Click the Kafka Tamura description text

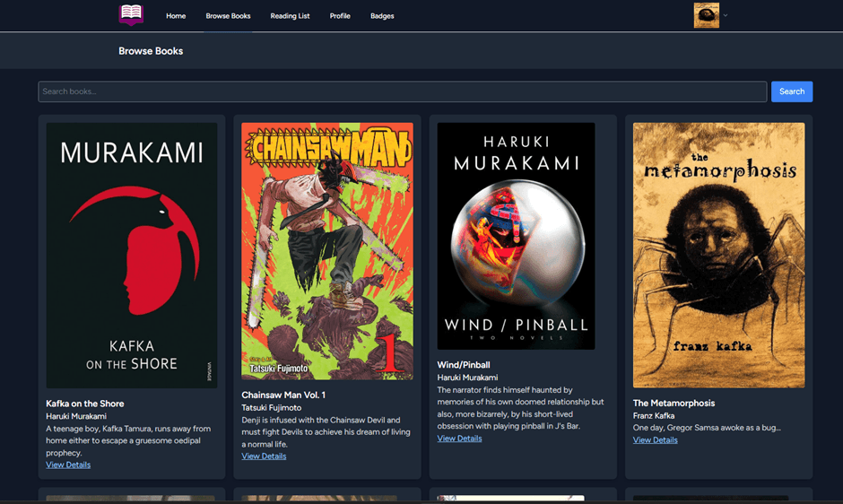128,440
